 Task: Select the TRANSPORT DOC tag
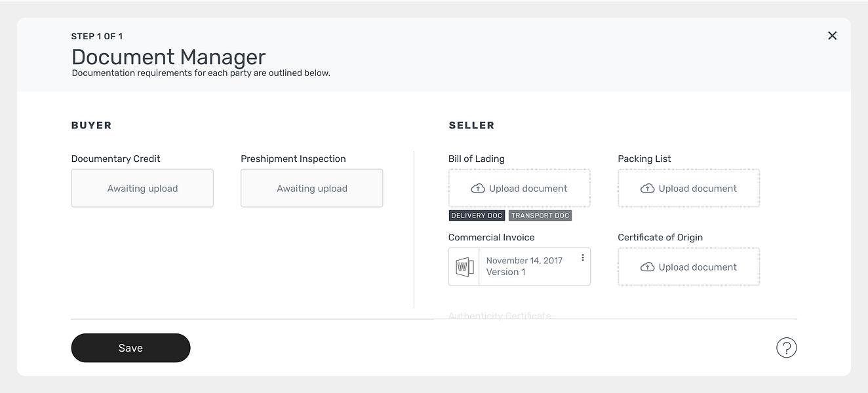(540, 215)
